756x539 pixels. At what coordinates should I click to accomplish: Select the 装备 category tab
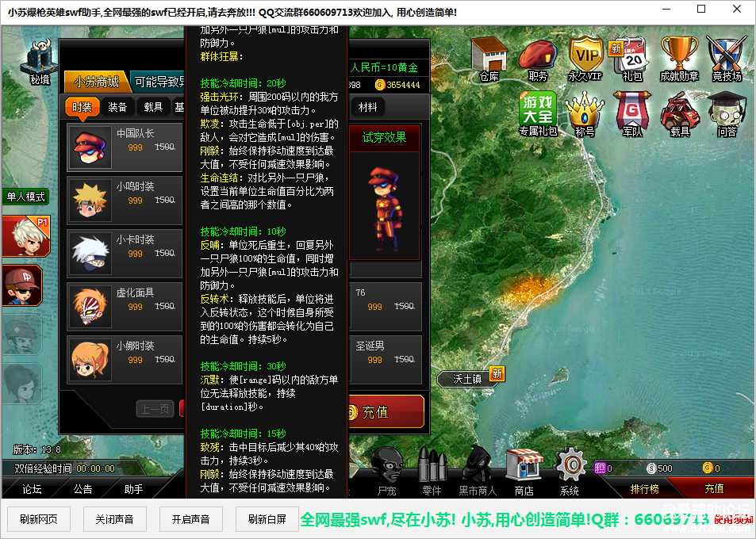coord(117,107)
